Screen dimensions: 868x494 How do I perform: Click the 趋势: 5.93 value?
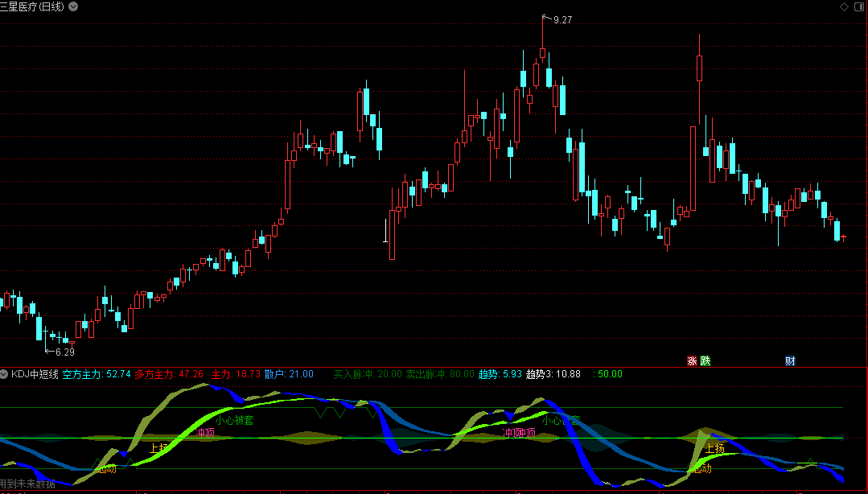coord(500,374)
